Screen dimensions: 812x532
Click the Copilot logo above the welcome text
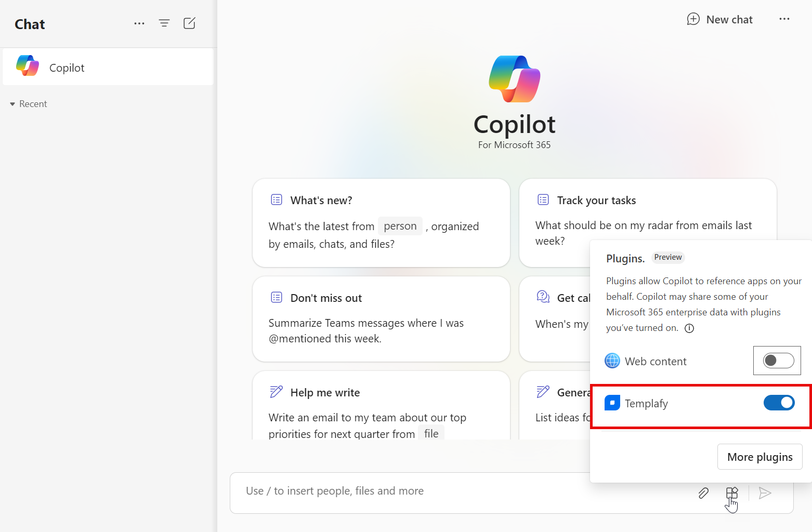click(514, 78)
